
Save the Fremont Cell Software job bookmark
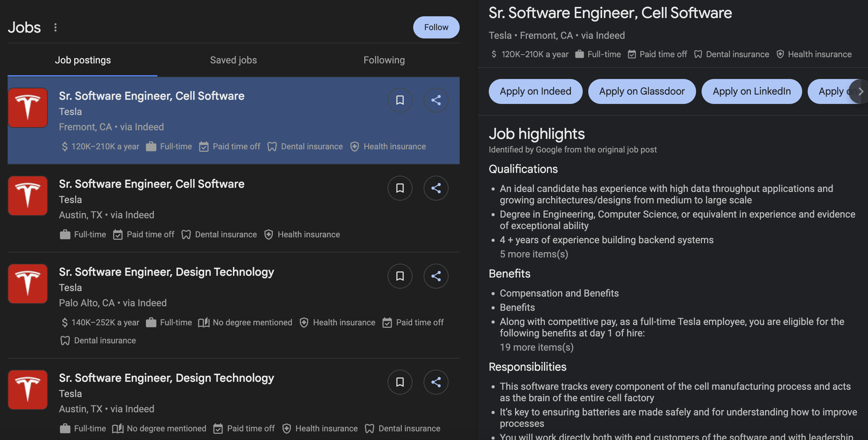[x=400, y=100]
